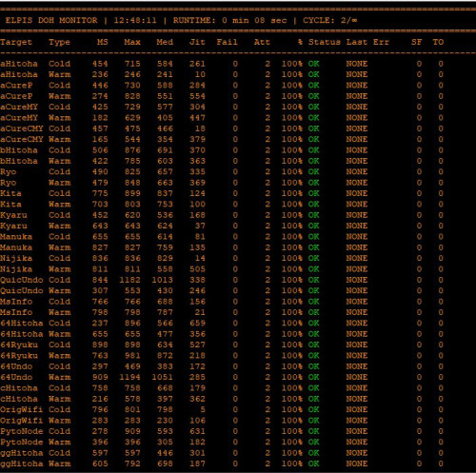Screen dimensions: 476x473
Task: Click the Nijika Warm row Type cell
Action: (60, 269)
